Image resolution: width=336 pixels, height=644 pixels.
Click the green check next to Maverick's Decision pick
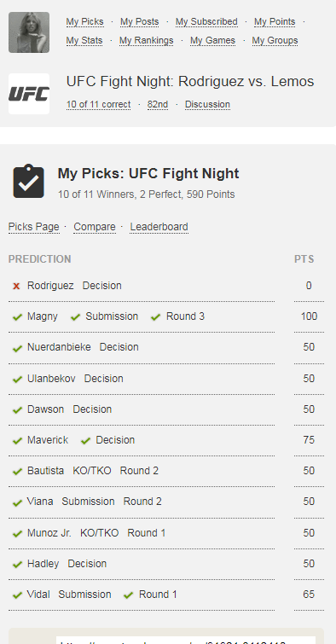tap(85, 441)
